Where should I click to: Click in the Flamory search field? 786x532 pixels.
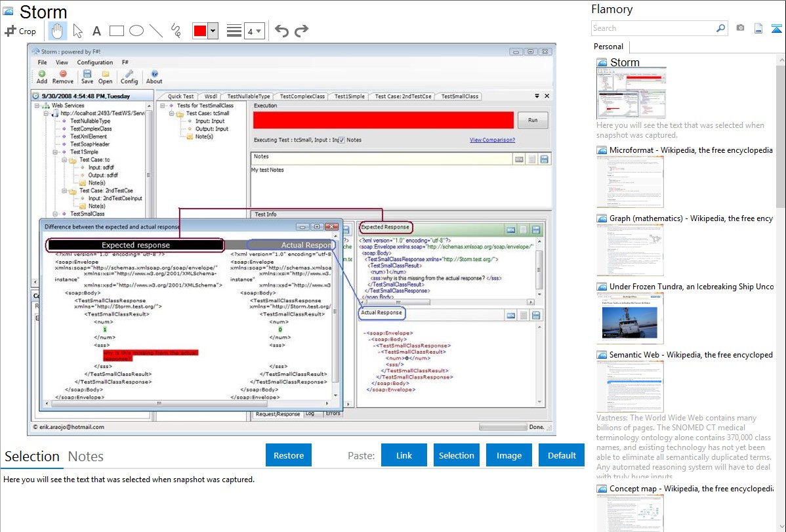point(653,28)
